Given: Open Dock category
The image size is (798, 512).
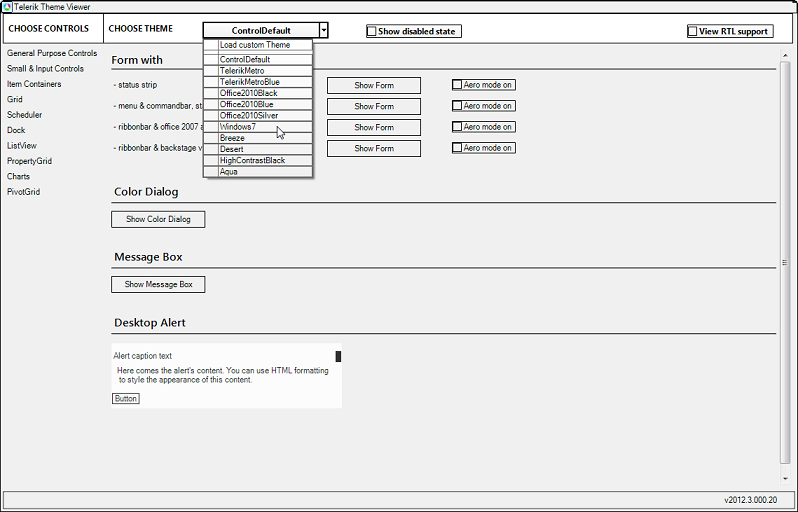Looking at the screenshot, I should point(16,130).
